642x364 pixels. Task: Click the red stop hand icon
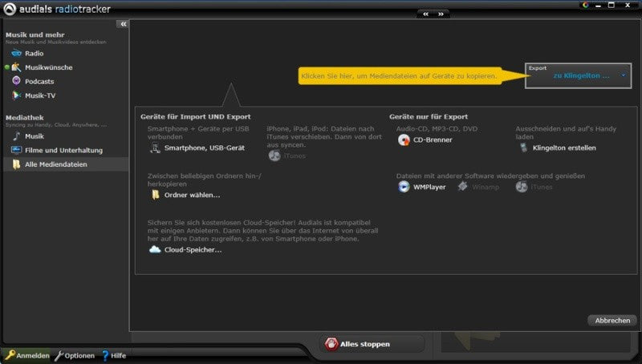point(331,344)
